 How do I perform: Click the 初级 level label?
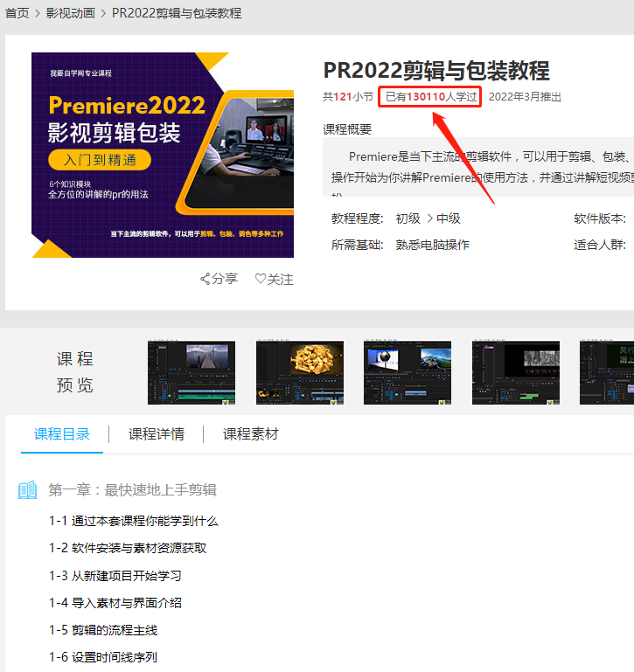(x=408, y=218)
